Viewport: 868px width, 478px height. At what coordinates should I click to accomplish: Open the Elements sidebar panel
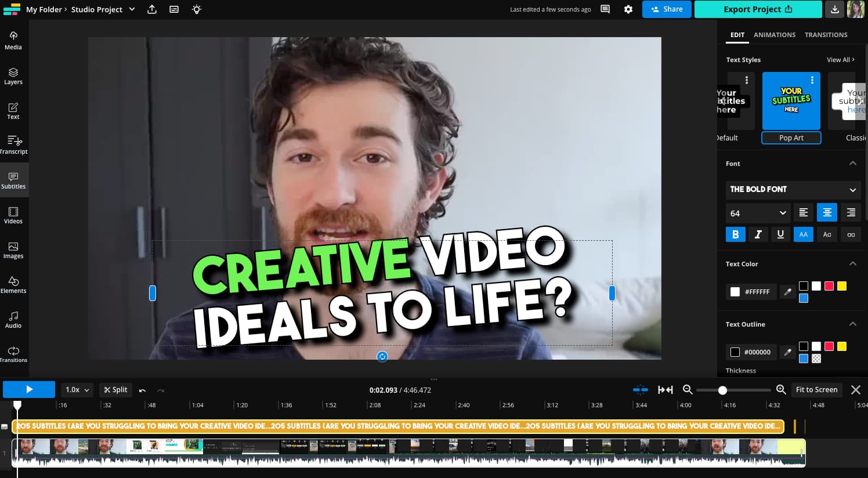(13, 284)
